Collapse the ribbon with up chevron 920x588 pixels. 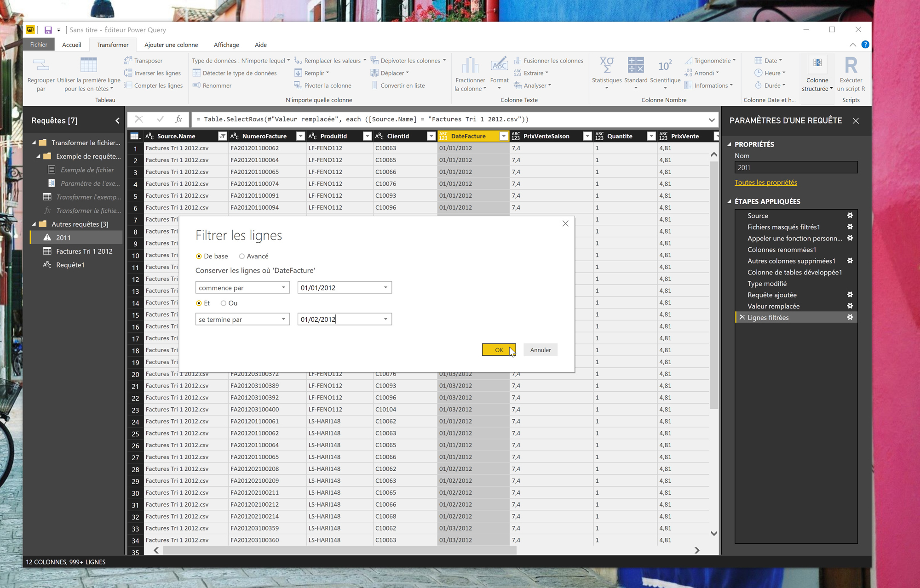point(852,45)
